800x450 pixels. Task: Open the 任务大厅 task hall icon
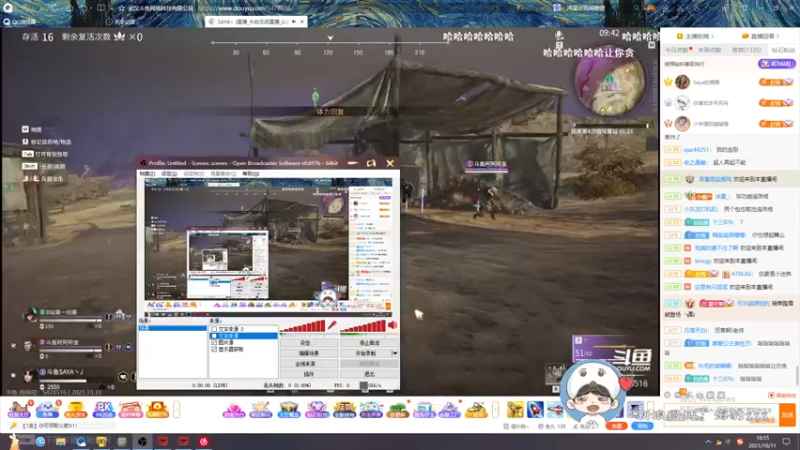coord(19,409)
